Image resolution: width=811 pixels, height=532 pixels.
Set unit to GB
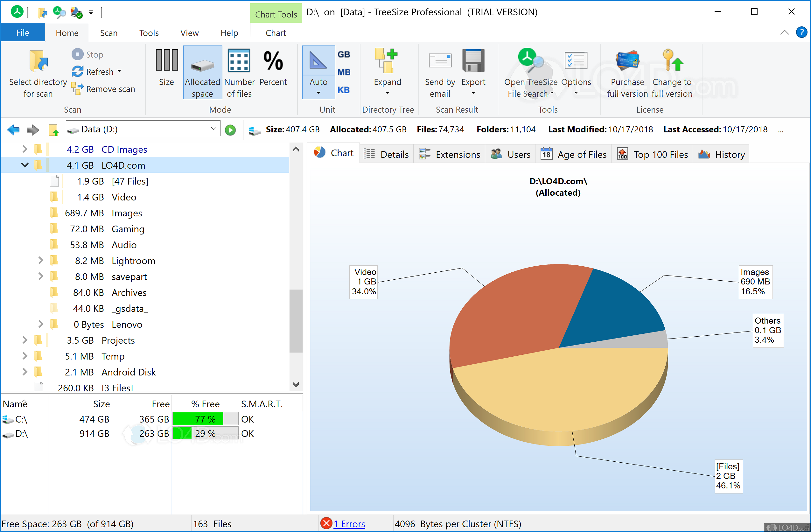point(344,54)
